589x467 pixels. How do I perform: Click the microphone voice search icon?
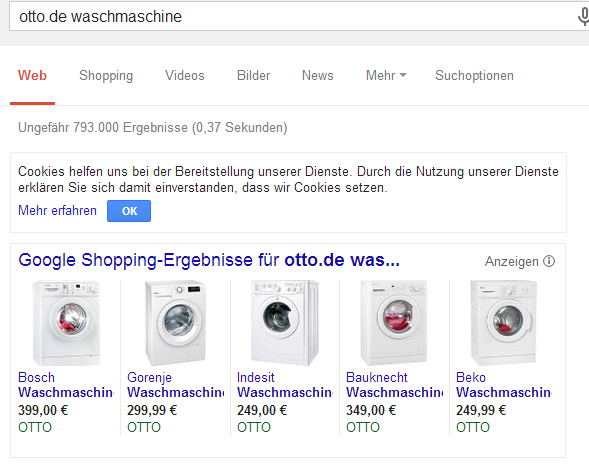pos(583,17)
